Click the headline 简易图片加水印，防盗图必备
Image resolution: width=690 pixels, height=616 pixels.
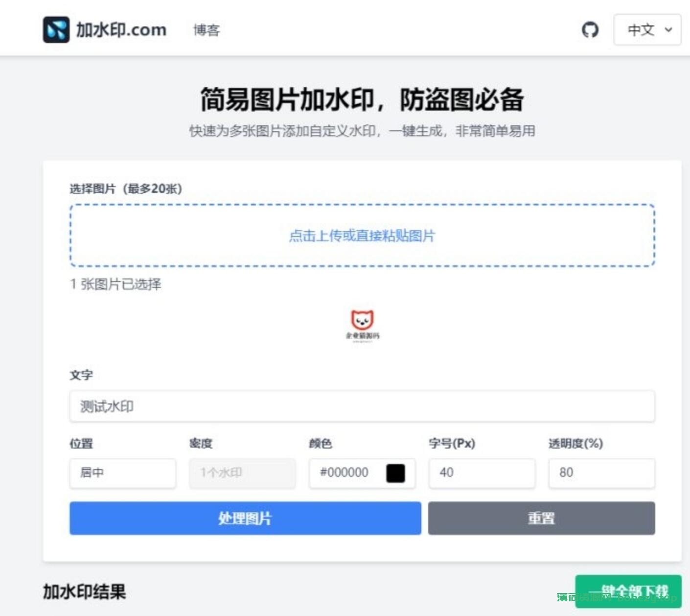coord(362,99)
